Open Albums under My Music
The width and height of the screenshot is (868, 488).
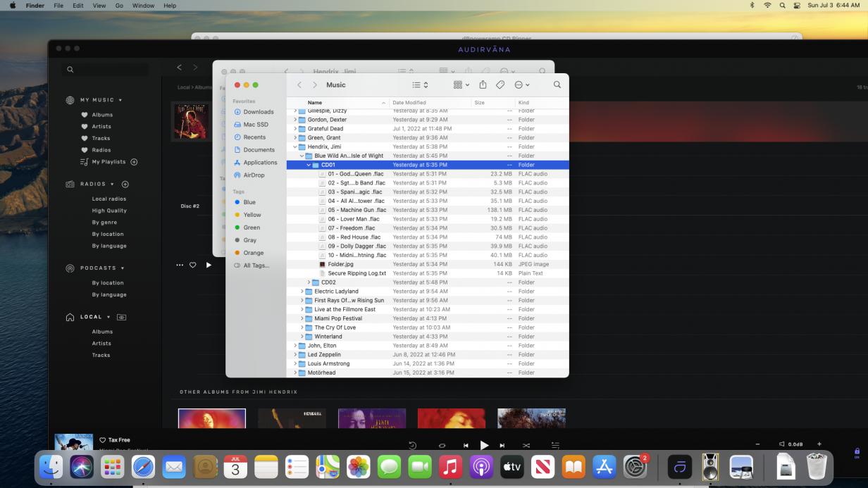[102, 115]
